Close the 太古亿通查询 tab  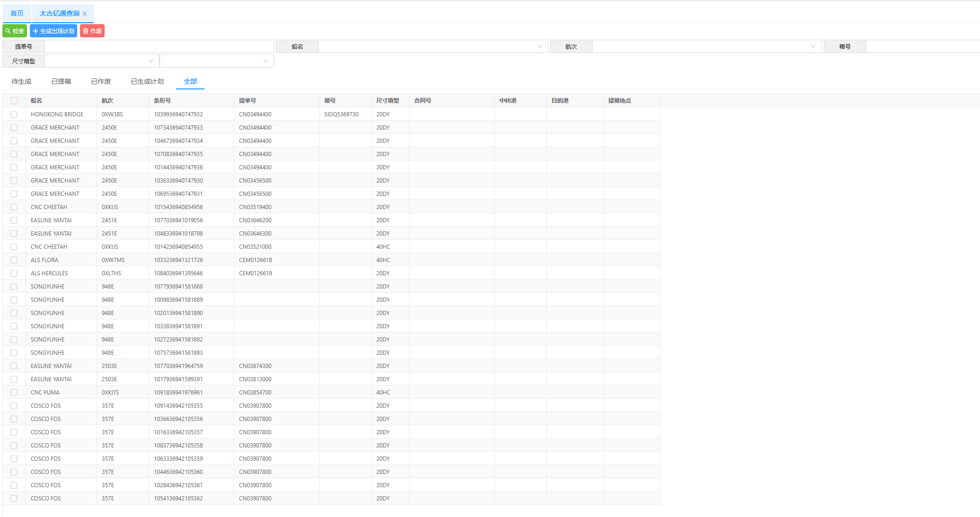click(x=85, y=14)
